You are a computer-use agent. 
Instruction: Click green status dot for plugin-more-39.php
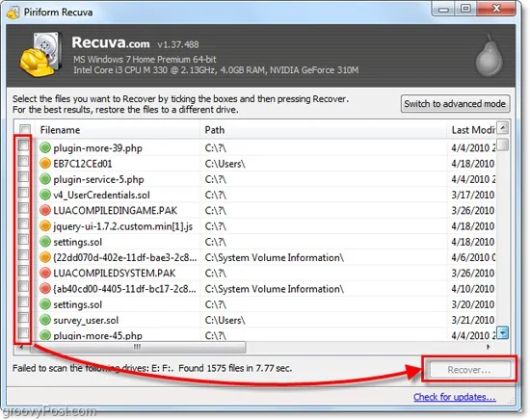pyautogui.click(x=45, y=147)
